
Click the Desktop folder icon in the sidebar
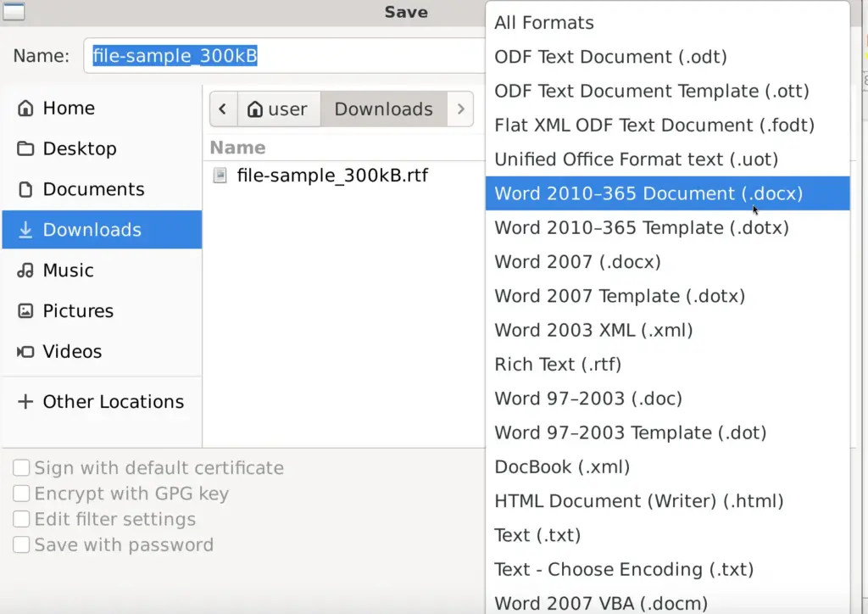[x=25, y=148]
